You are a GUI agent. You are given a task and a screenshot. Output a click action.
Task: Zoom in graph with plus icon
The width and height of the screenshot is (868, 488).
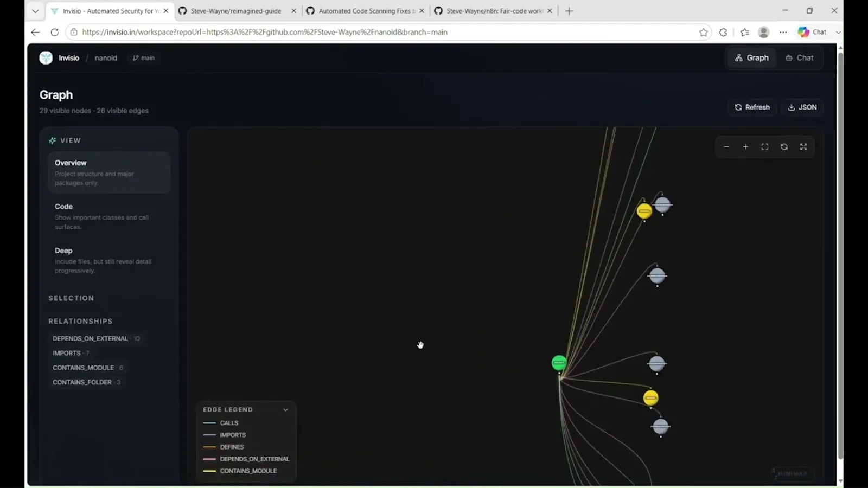pyautogui.click(x=745, y=147)
